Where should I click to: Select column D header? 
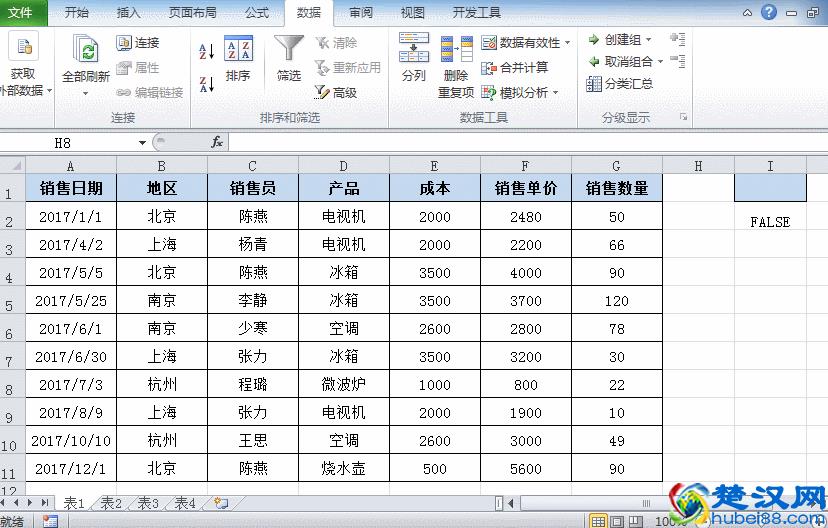[344, 166]
